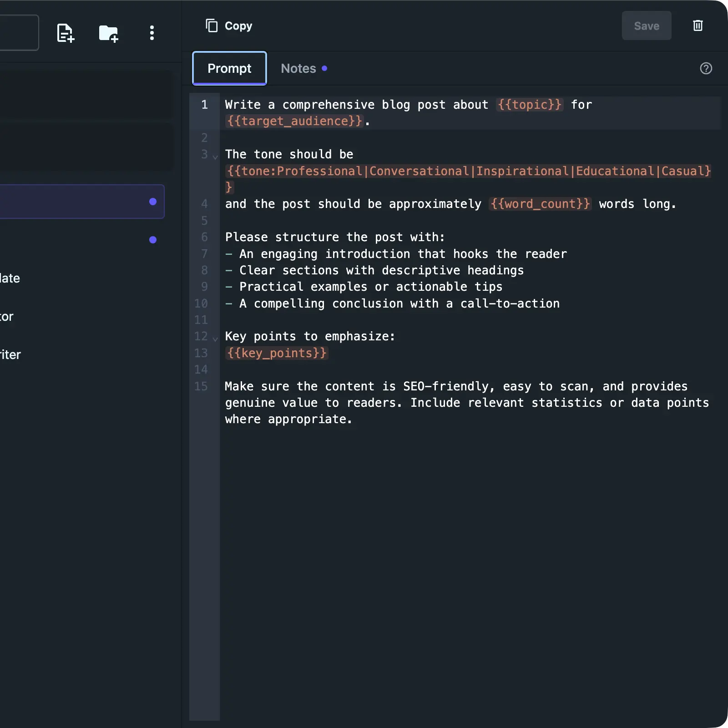Screen dimensions: 728x728
Task: Focus the search field in the sidebar
Action: (x=18, y=33)
